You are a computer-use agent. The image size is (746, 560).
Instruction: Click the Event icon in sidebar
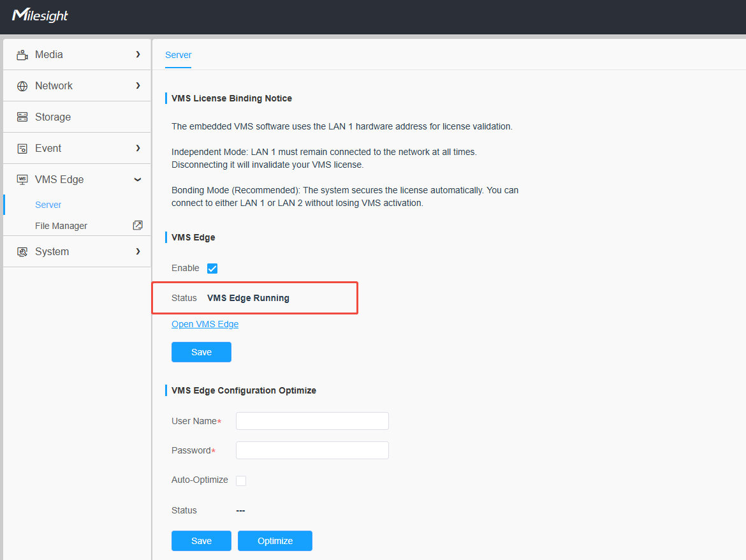(x=22, y=149)
